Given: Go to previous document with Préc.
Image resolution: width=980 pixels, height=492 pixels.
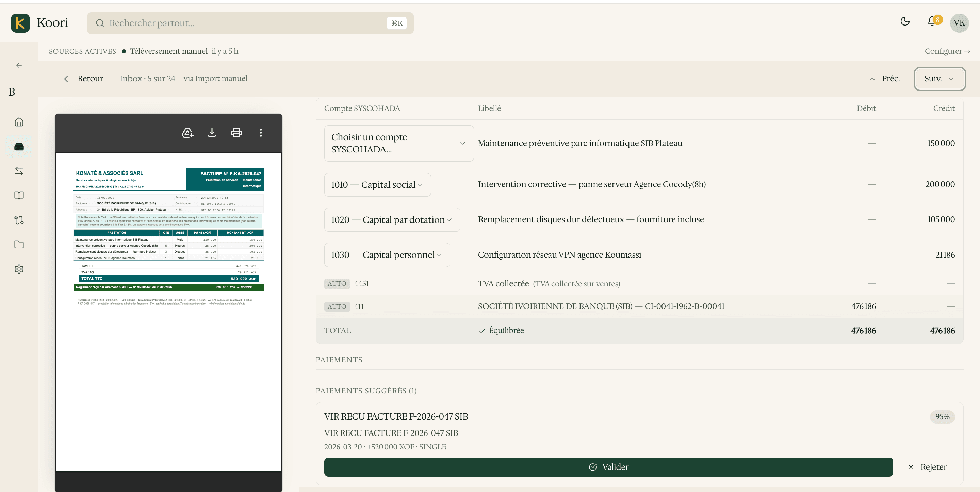Looking at the screenshot, I should tap(885, 79).
